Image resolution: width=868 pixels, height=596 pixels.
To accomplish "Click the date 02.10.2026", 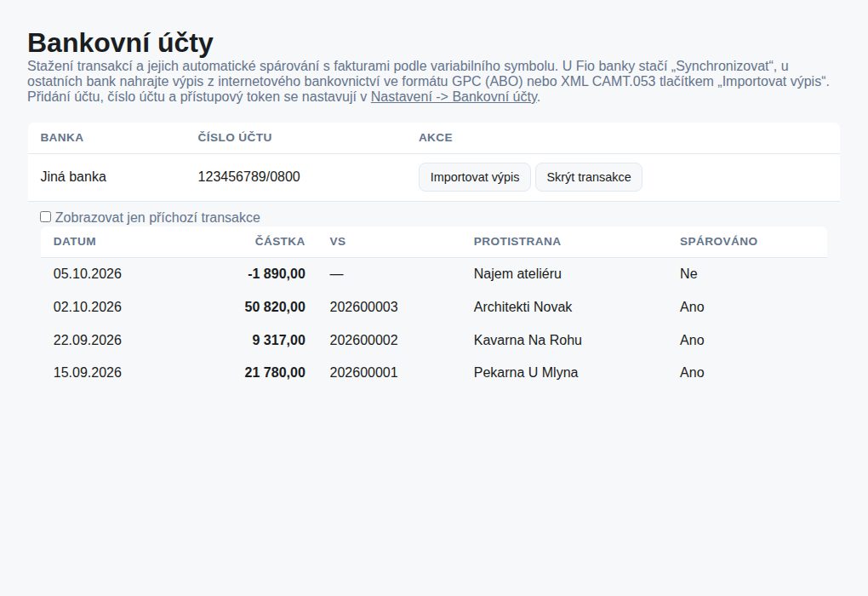I will [88, 307].
